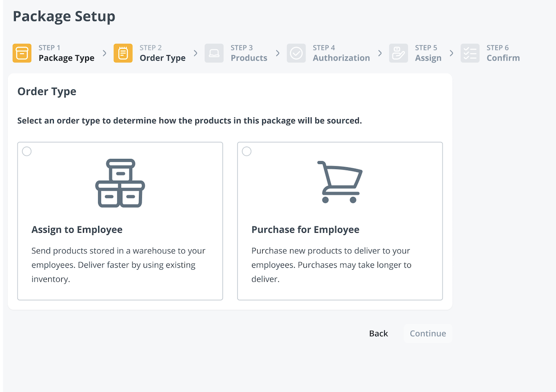Click the Step 2 Order Type notepad icon
Viewport: 556px width, 392px height.
coord(123,53)
